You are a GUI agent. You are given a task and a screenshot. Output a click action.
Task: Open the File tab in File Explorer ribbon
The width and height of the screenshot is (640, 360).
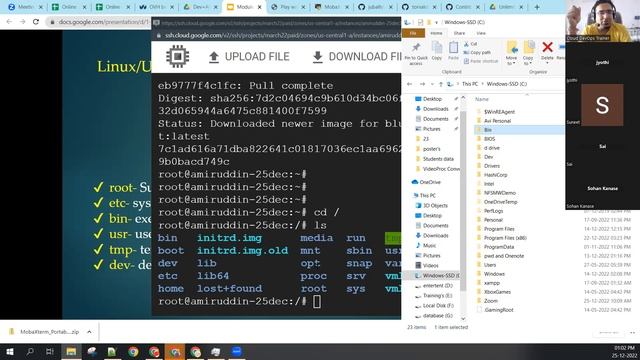(x=413, y=33)
